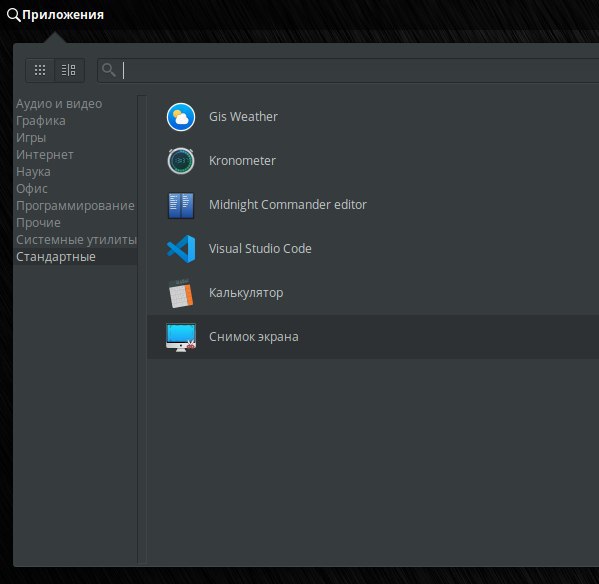This screenshot has width=599, height=584.
Task: Click the Калькулятор label
Action: tap(246, 293)
